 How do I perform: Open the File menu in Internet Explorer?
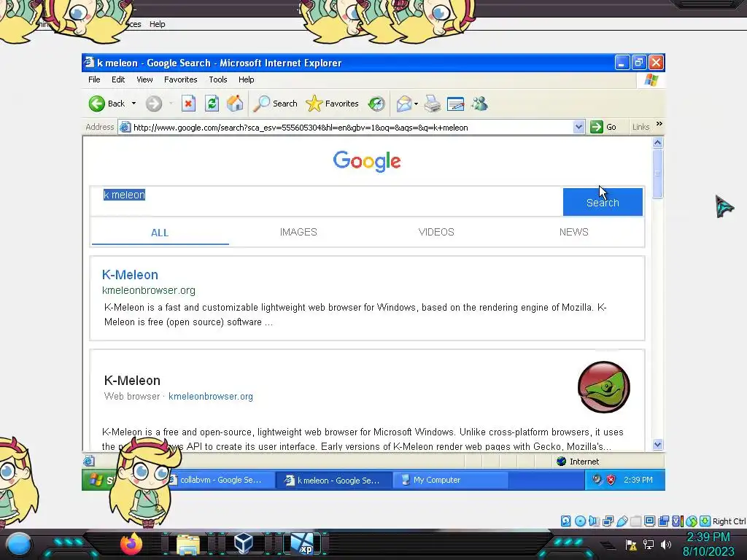[94, 79]
